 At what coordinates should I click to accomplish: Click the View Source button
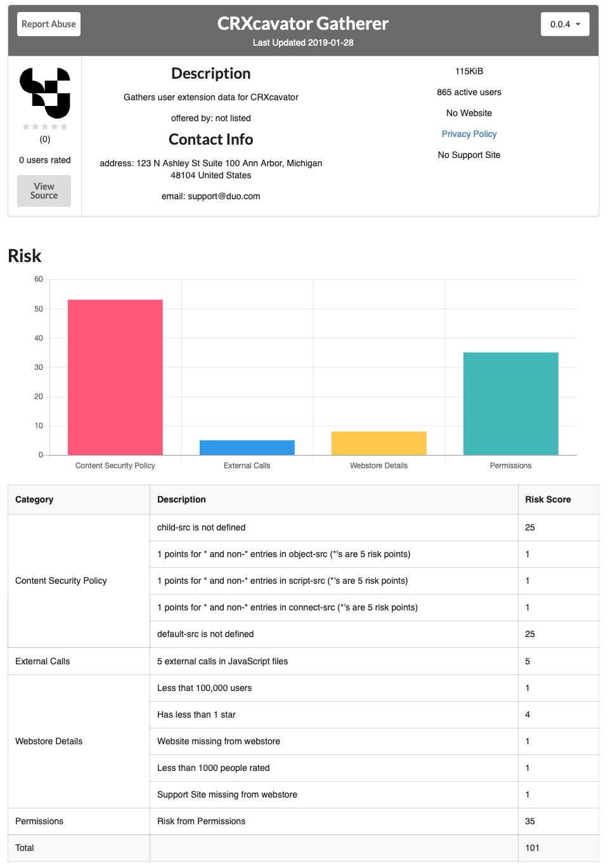click(x=44, y=191)
